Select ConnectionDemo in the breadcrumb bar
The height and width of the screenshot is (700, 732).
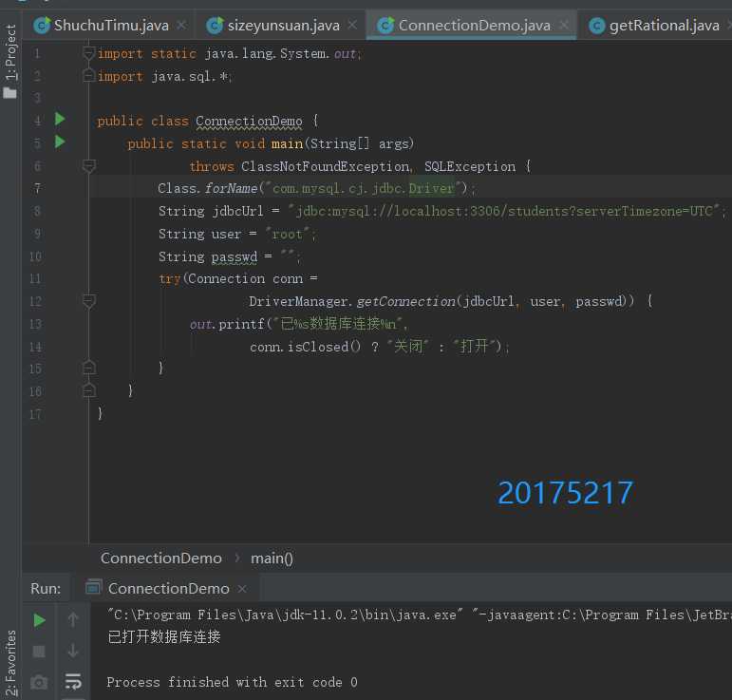(161, 558)
